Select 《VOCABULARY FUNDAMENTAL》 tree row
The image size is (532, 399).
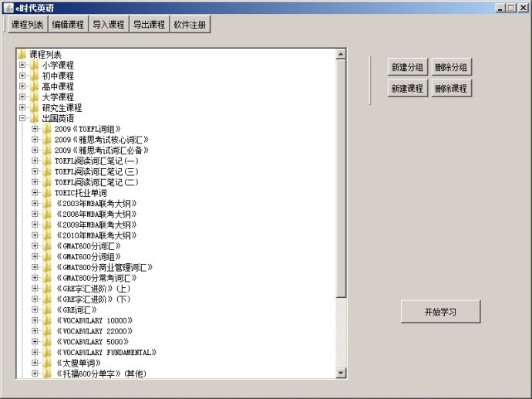pyautogui.click(x=106, y=352)
